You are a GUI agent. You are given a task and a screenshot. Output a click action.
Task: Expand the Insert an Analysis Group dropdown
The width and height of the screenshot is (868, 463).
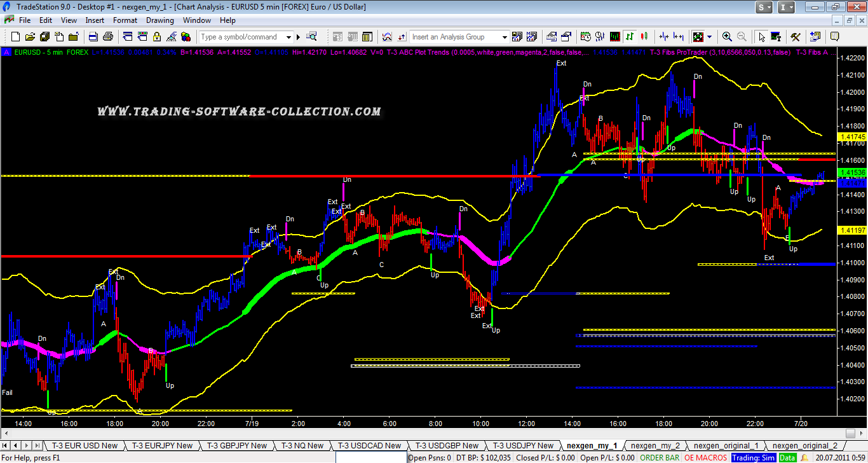click(x=505, y=37)
